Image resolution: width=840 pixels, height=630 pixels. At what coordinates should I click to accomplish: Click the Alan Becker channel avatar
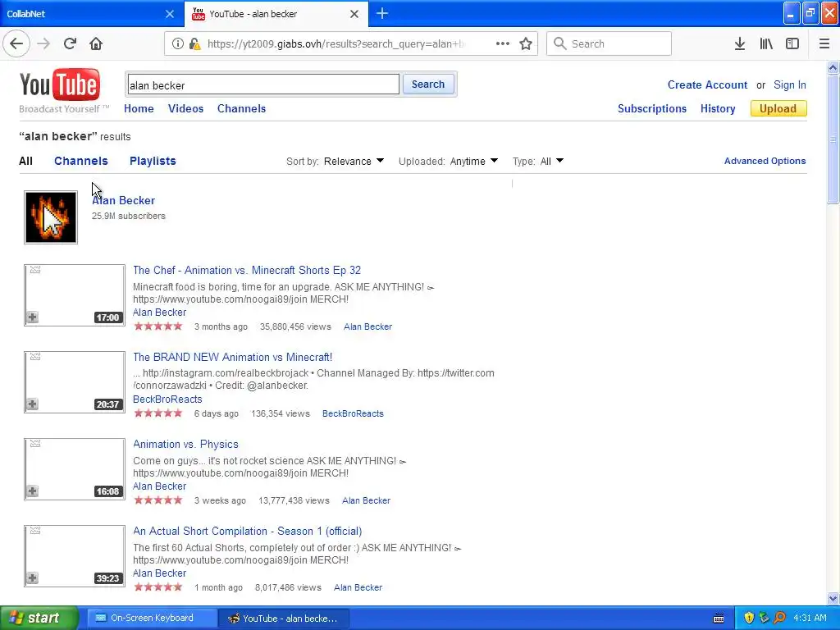pyautogui.click(x=51, y=217)
